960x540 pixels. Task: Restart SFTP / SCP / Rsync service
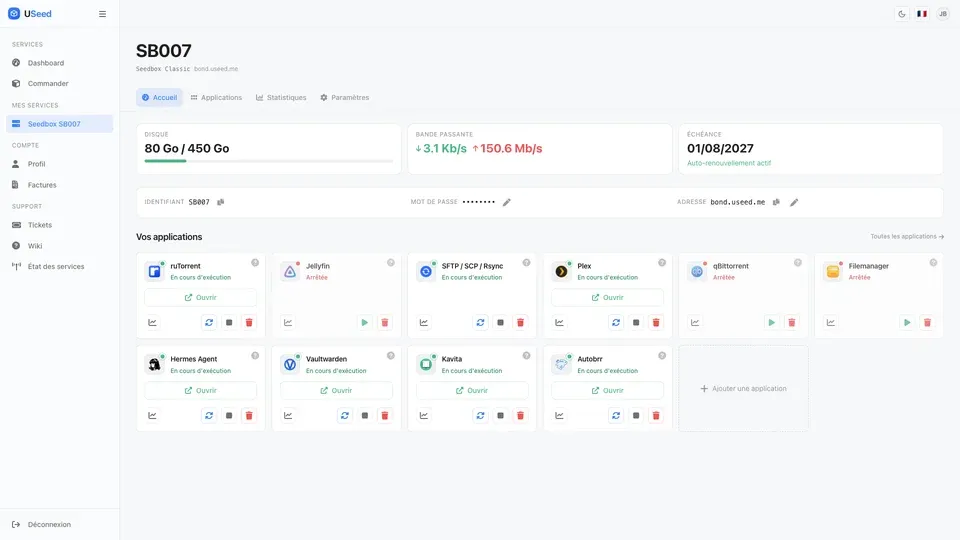click(x=481, y=323)
